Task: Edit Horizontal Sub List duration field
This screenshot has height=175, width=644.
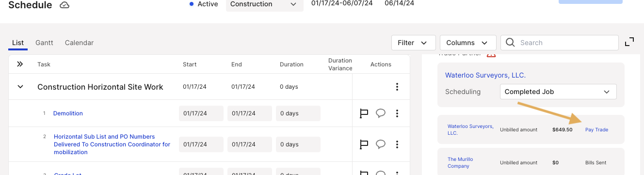Action: click(298, 144)
